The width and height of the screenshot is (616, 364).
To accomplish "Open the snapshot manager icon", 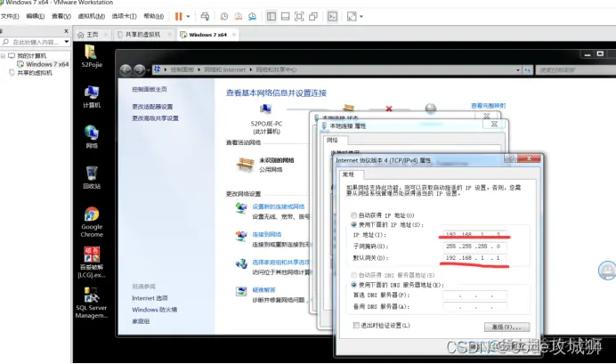I will pyautogui.click(x=252, y=17).
